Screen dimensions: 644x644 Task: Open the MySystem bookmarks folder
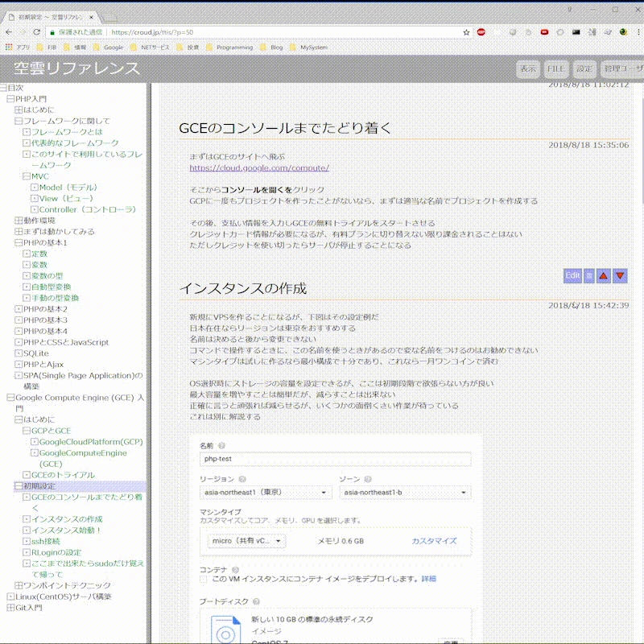[x=309, y=47]
